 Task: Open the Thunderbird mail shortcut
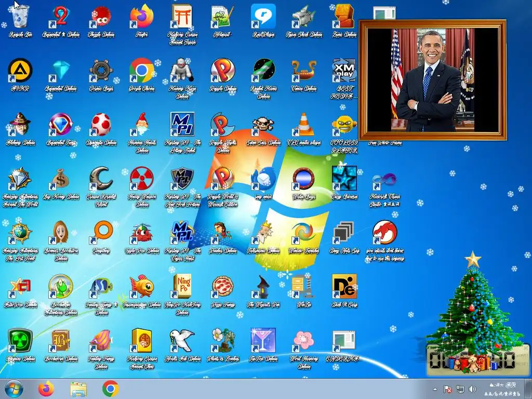tap(263, 179)
